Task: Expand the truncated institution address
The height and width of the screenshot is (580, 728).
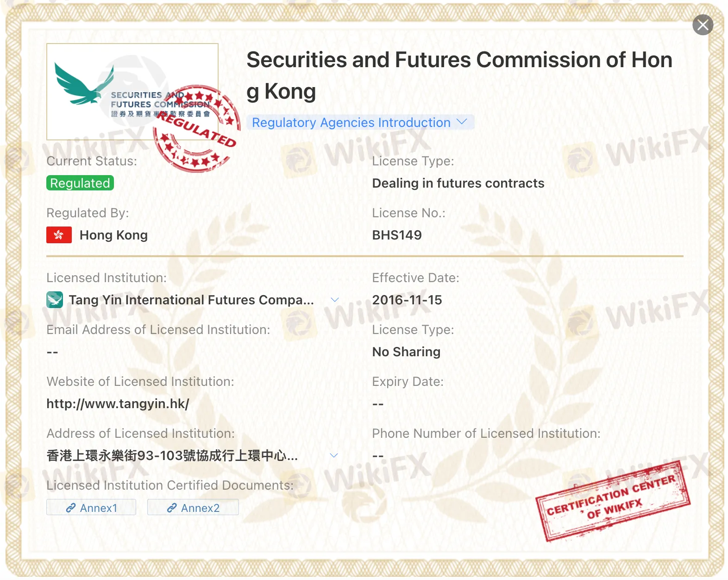Action: pyautogui.click(x=335, y=455)
